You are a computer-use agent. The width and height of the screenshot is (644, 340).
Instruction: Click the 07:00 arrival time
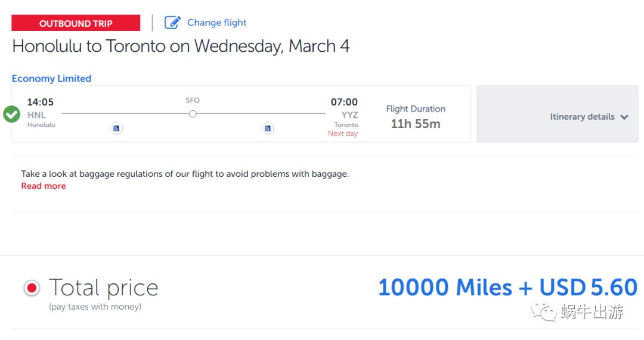(344, 102)
